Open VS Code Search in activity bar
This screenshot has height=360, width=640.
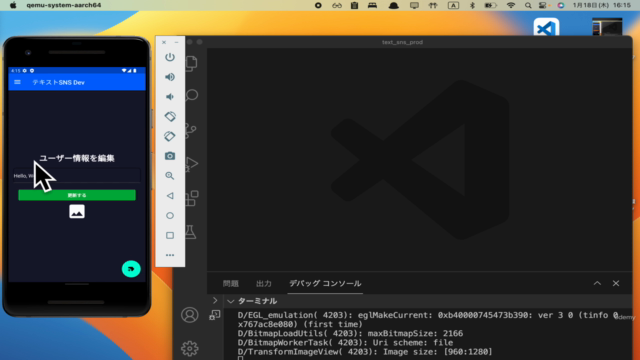click(192, 96)
